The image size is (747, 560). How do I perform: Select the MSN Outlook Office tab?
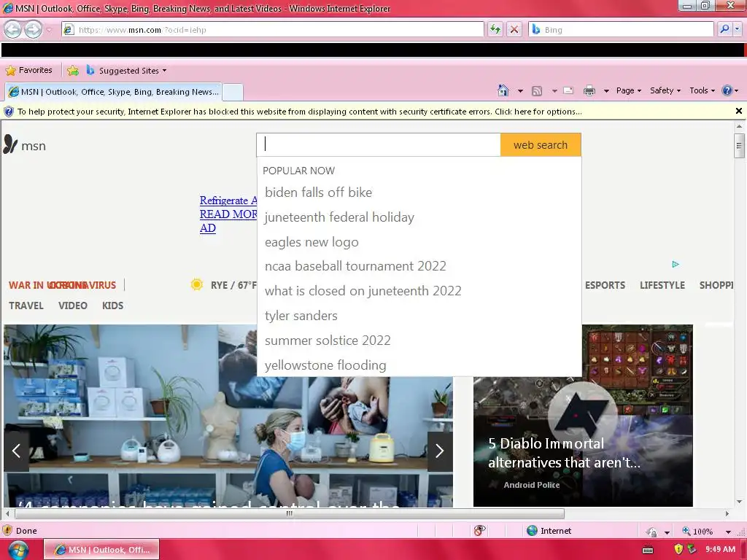tap(113, 92)
